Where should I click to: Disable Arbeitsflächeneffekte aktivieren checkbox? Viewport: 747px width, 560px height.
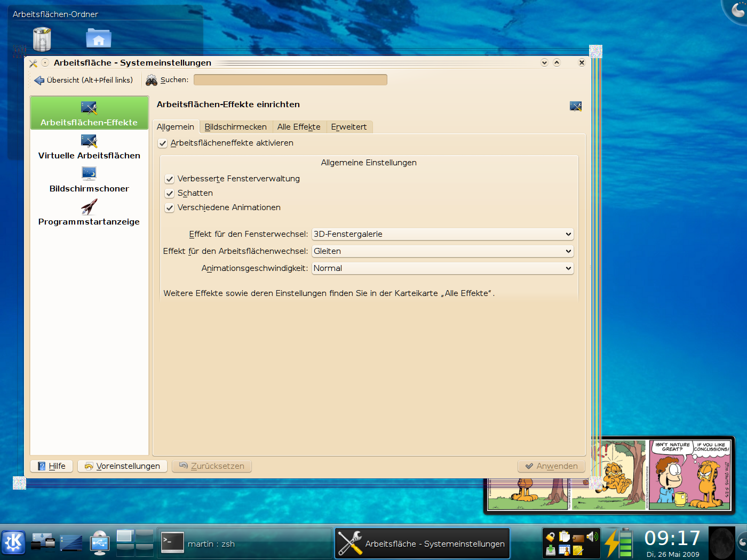pyautogui.click(x=163, y=143)
